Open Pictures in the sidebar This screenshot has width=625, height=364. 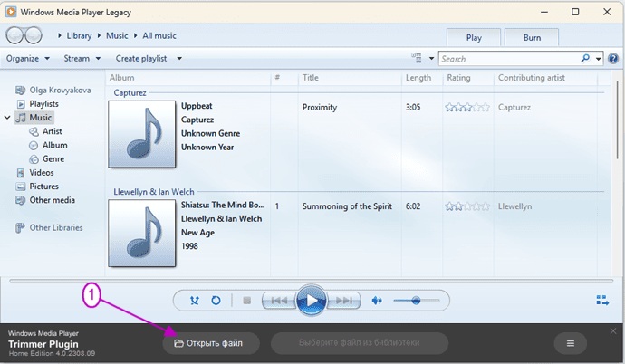coord(37,186)
